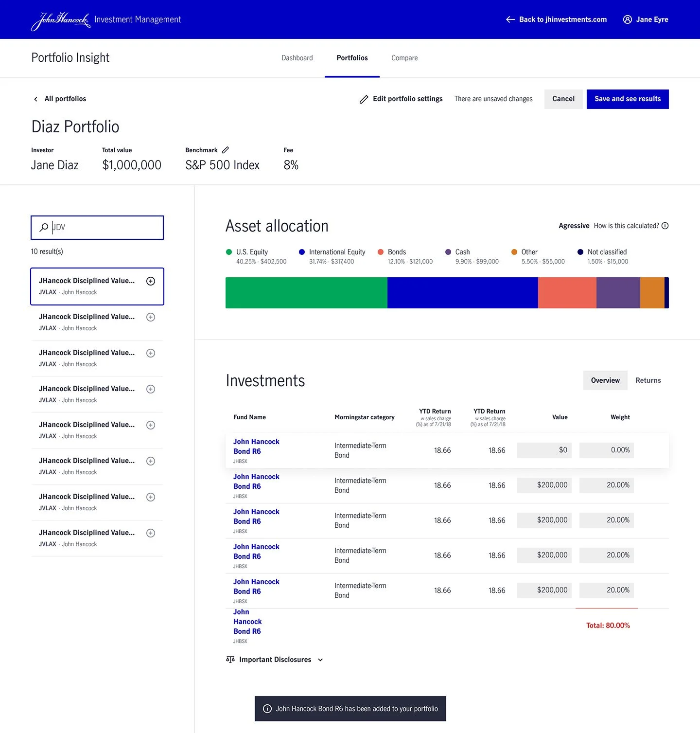The image size is (700, 733).
Task: Edit the $0 value field
Action: [x=544, y=450]
